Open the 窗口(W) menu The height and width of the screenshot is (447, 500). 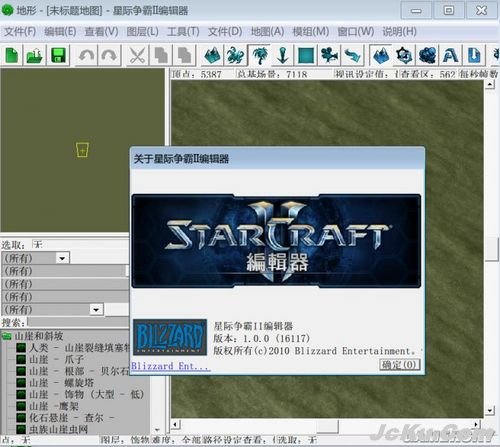[356, 32]
